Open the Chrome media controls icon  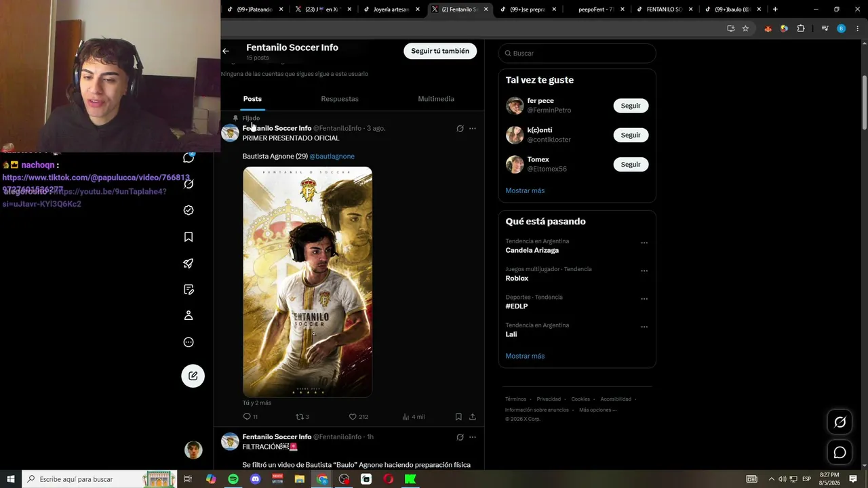[825, 28]
